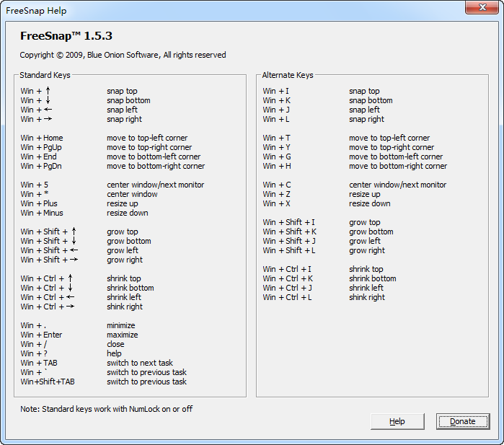Click the Blue Onion Software copyright line

[123, 55]
